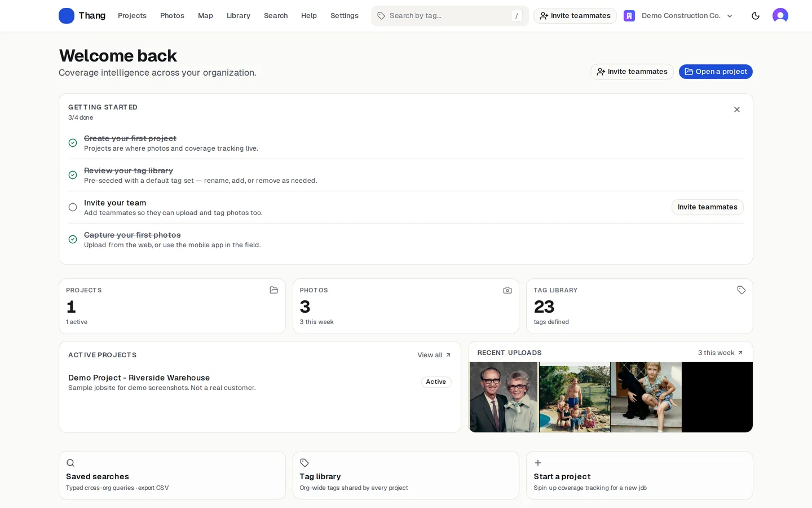Go to Settings
This screenshot has height=508, width=812.
coord(345,16)
